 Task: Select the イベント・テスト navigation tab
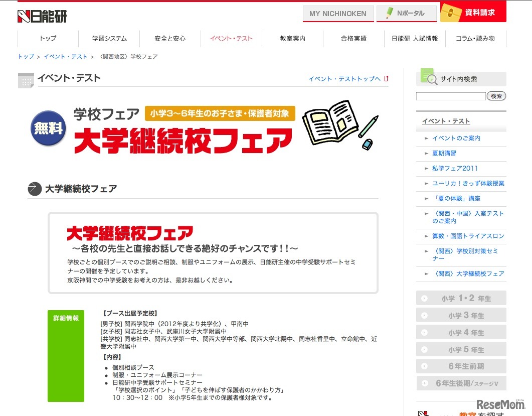231,38
